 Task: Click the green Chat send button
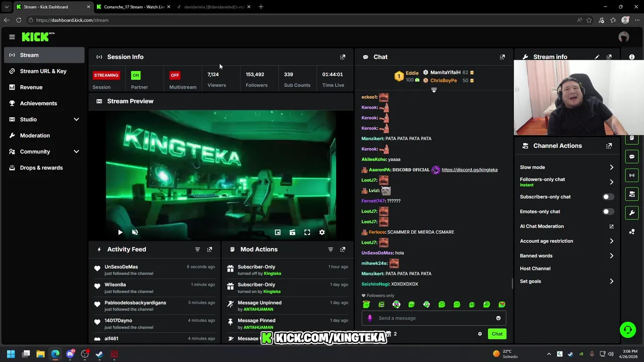click(497, 334)
